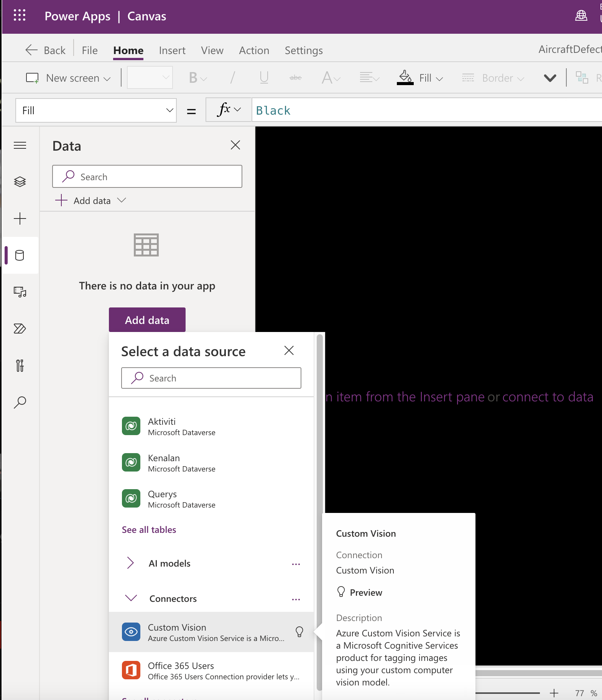
Task: Expand more toolbar options chevron
Action: pyautogui.click(x=550, y=78)
